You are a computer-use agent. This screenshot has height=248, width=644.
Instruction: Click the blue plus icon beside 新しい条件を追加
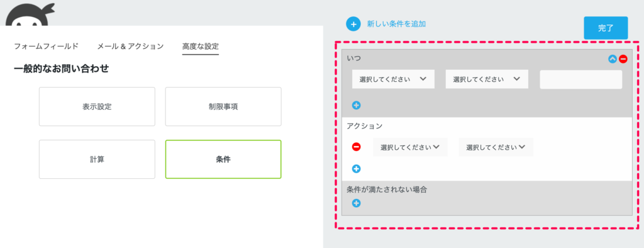[353, 24]
